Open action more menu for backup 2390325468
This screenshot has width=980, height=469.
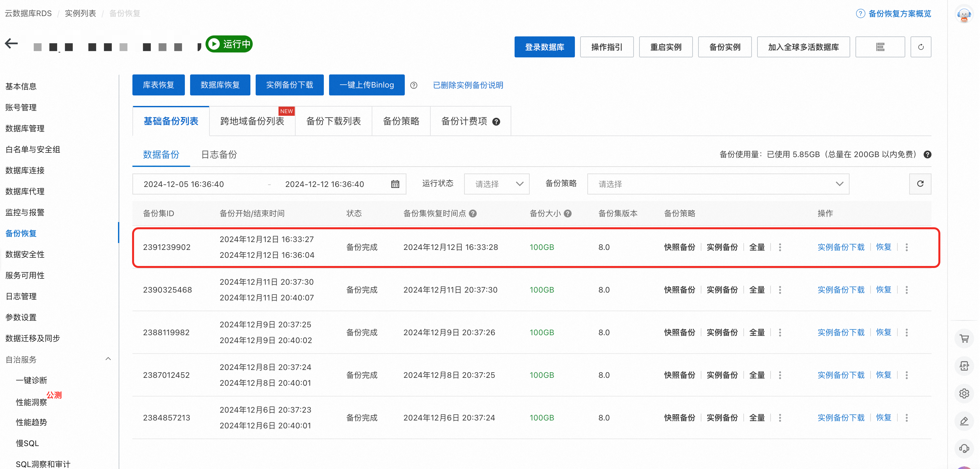[907, 290]
